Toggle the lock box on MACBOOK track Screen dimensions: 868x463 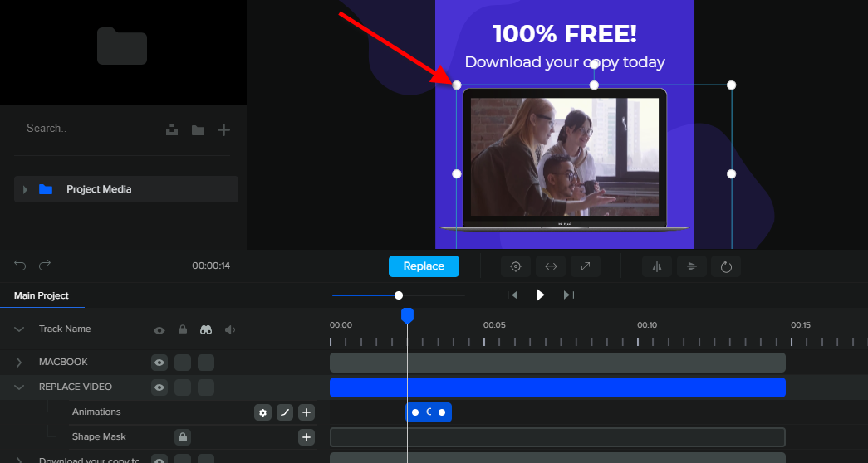(x=183, y=363)
